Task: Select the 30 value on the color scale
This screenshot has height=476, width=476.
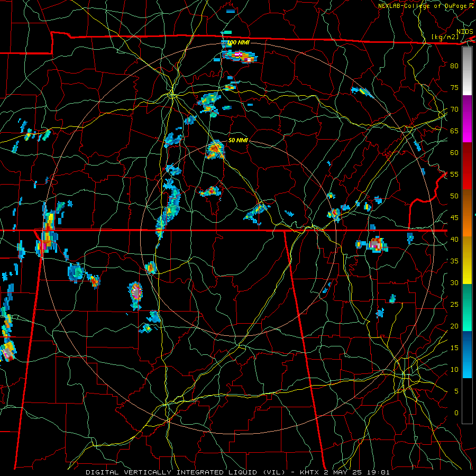Action: tap(454, 282)
